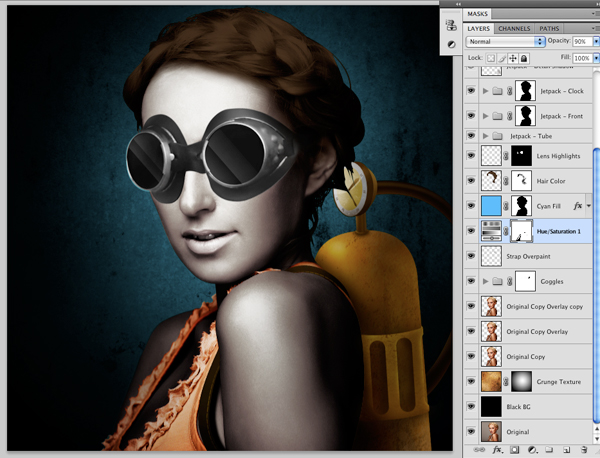Toggle Lock transparent pixels

click(x=491, y=58)
